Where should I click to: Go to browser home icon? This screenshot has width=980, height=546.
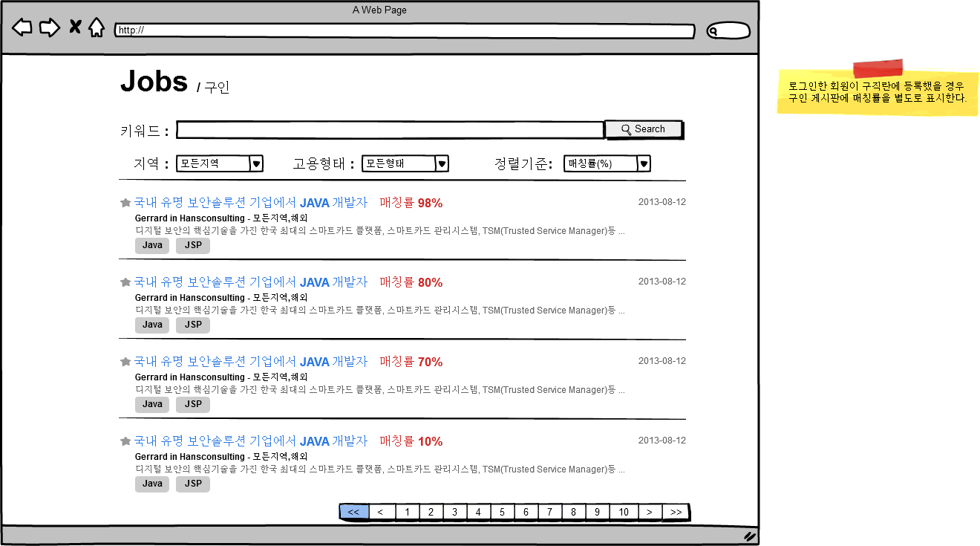(97, 27)
